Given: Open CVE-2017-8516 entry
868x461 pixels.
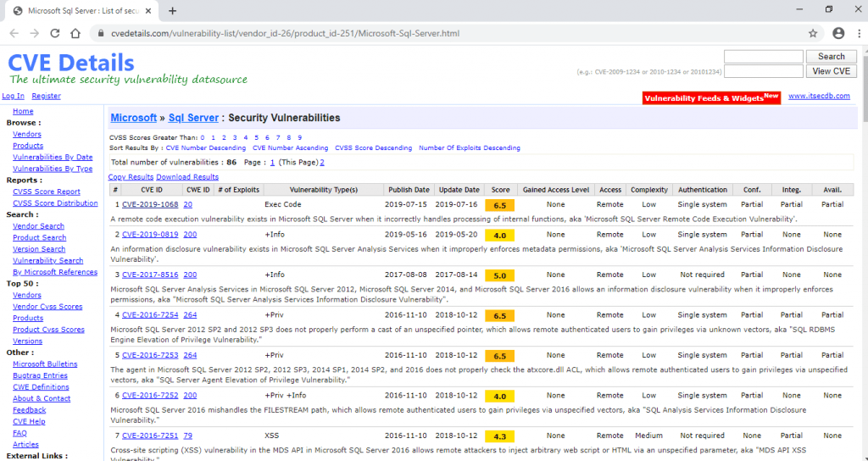Looking at the screenshot, I should click(x=150, y=275).
